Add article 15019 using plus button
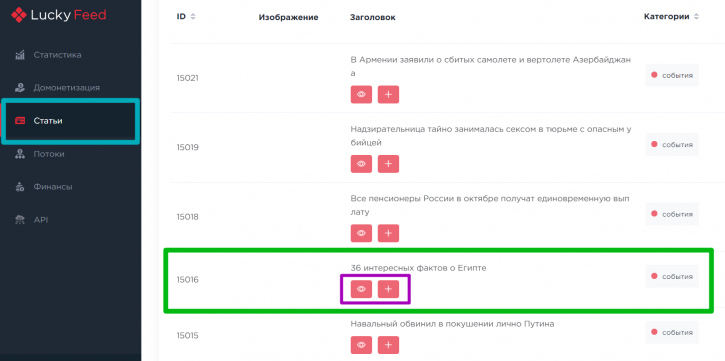 pos(388,164)
